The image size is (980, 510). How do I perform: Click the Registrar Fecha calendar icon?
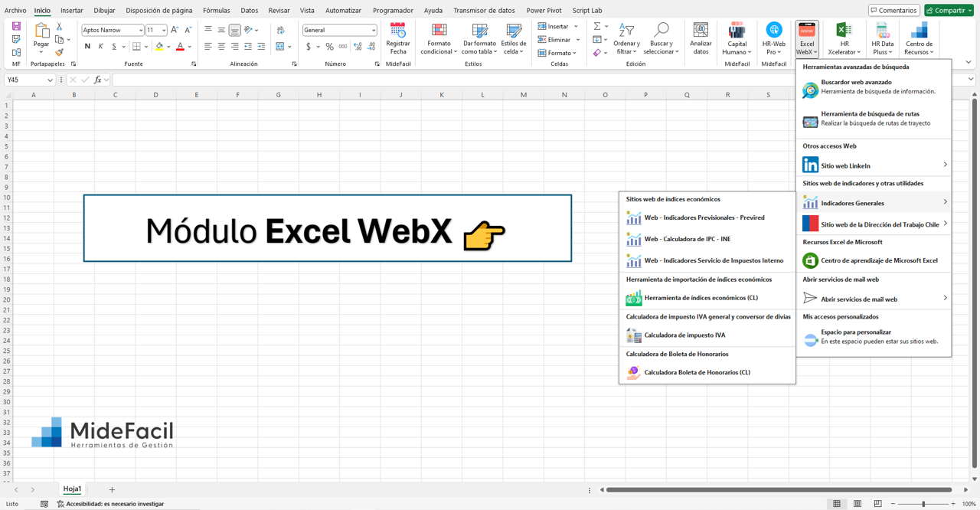point(398,31)
